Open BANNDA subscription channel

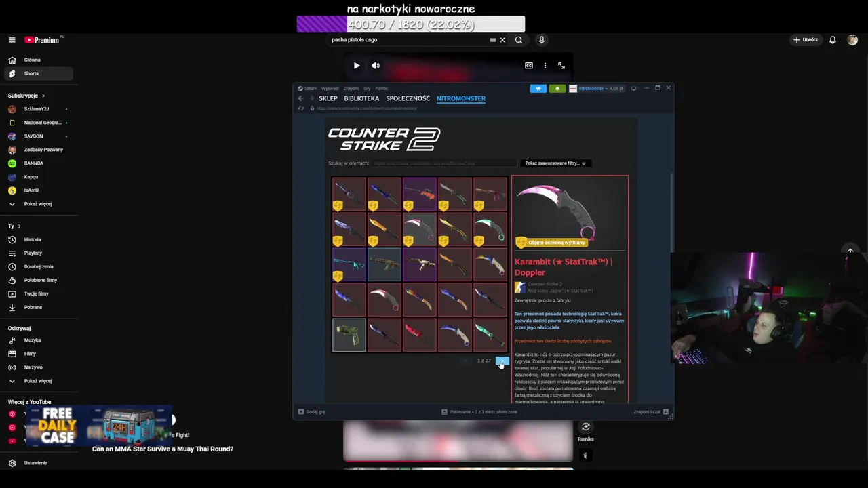39,163
